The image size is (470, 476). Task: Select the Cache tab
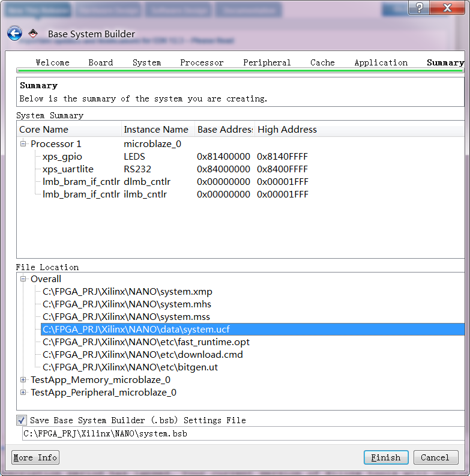322,62
